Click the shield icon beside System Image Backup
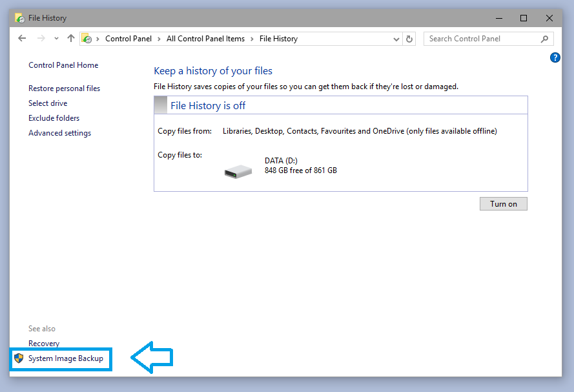Image resolution: width=574 pixels, height=392 pixels. pyautogui.click(x=19, y=358)
